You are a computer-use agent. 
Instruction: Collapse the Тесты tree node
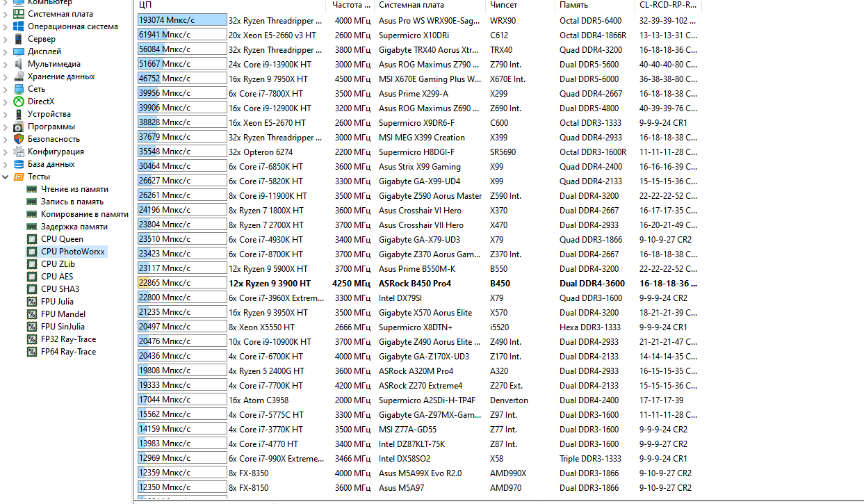[6, 177]
